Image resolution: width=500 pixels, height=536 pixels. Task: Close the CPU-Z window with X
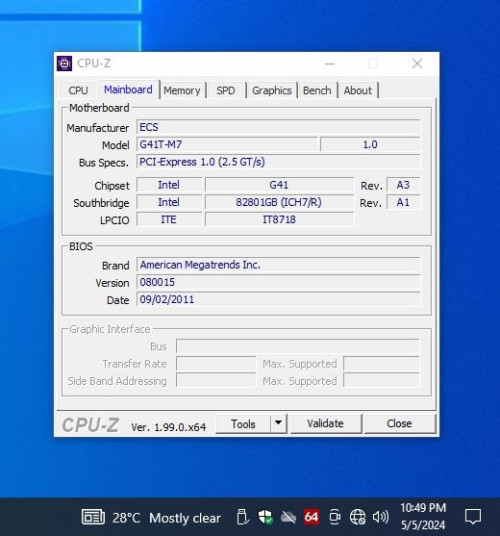[417, 64]
